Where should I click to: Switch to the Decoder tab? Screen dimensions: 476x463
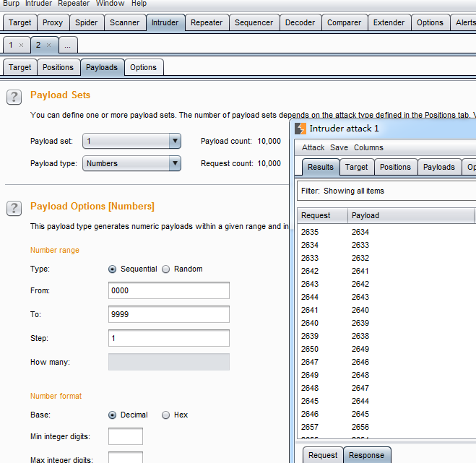point(300,23)
